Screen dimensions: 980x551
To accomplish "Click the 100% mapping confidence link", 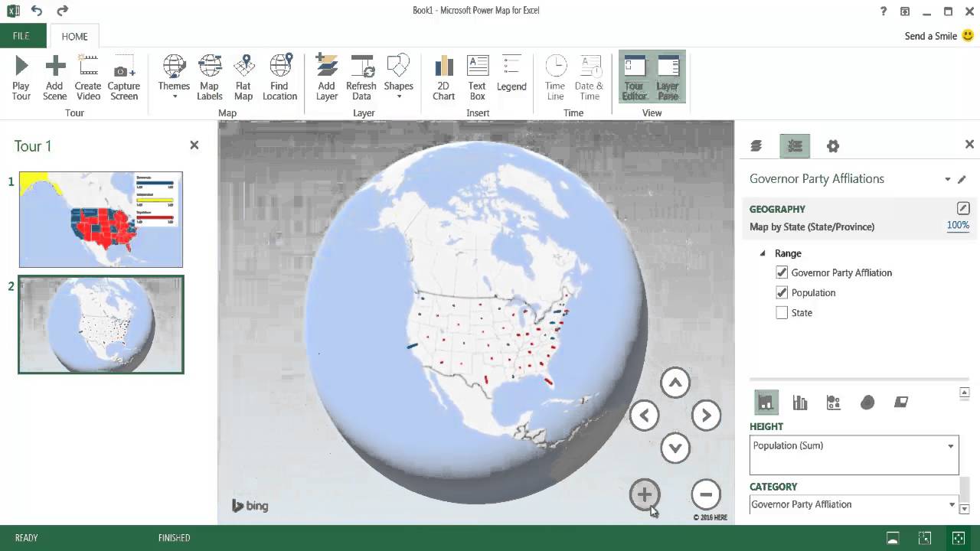I will [x=958, y=225].
